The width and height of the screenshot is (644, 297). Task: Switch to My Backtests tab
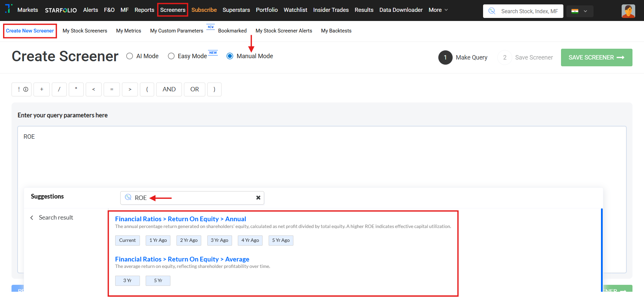pos(336,31)
